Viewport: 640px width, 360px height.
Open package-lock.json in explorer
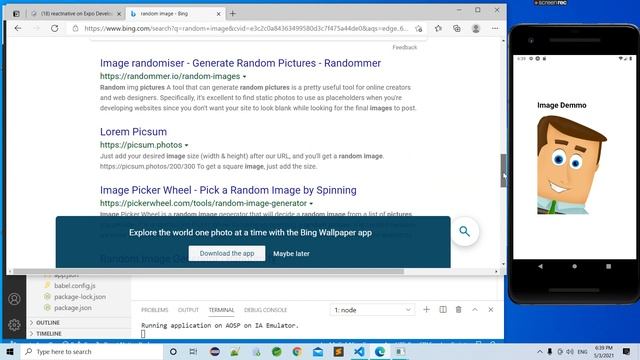coord(80,297)
